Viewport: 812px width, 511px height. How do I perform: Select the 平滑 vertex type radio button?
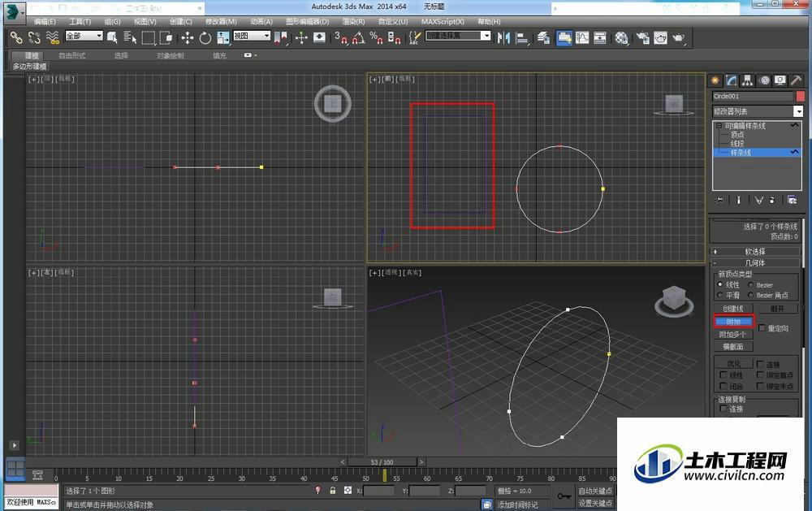point(719,295)
